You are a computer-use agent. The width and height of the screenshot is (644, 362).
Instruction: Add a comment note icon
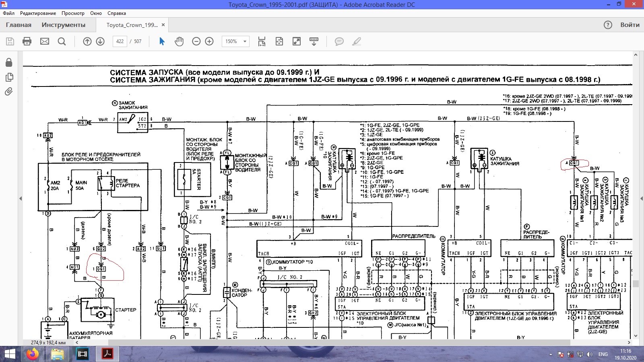click(339, 41)
